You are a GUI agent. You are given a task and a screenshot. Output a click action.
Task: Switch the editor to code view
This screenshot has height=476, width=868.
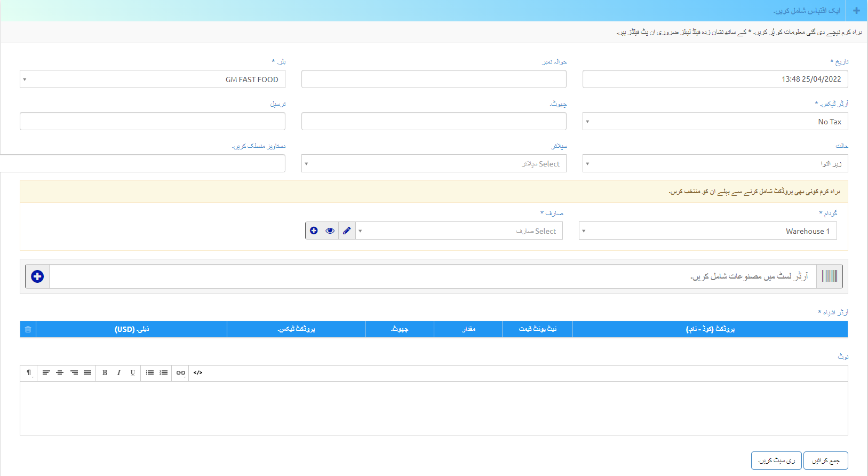pyautogui.click(x=198, y=372)
